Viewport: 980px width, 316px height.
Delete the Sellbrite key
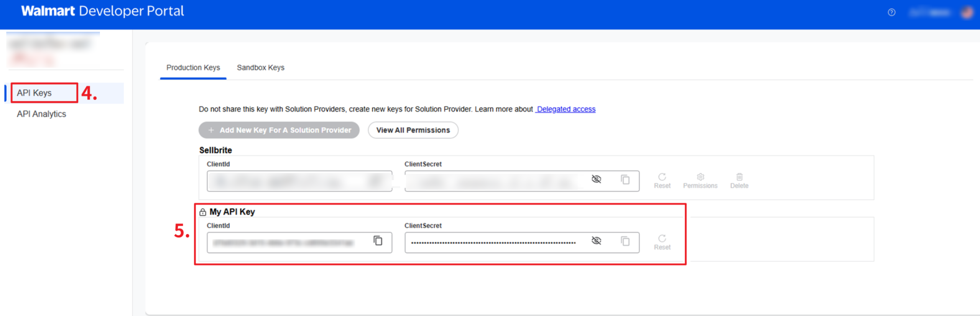(739, 181)
